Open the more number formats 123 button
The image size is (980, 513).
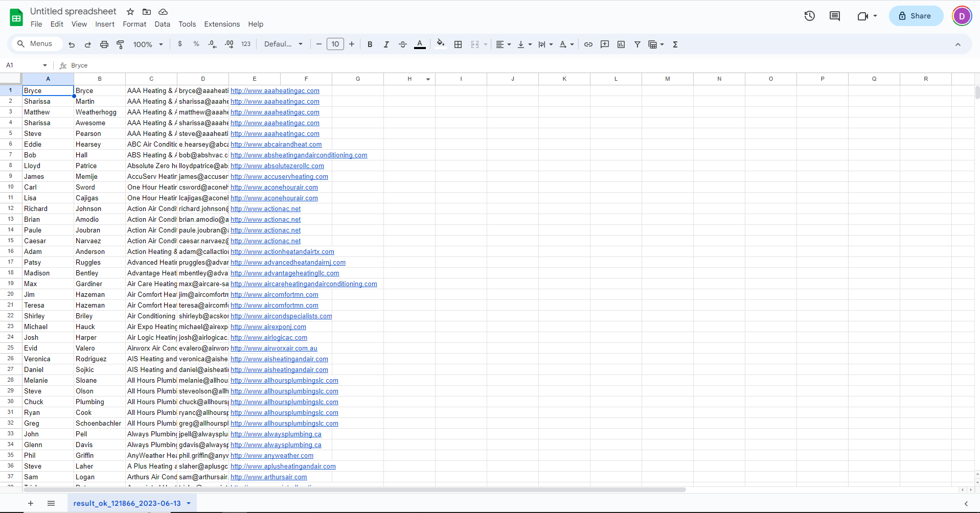[x=246, y=44]
